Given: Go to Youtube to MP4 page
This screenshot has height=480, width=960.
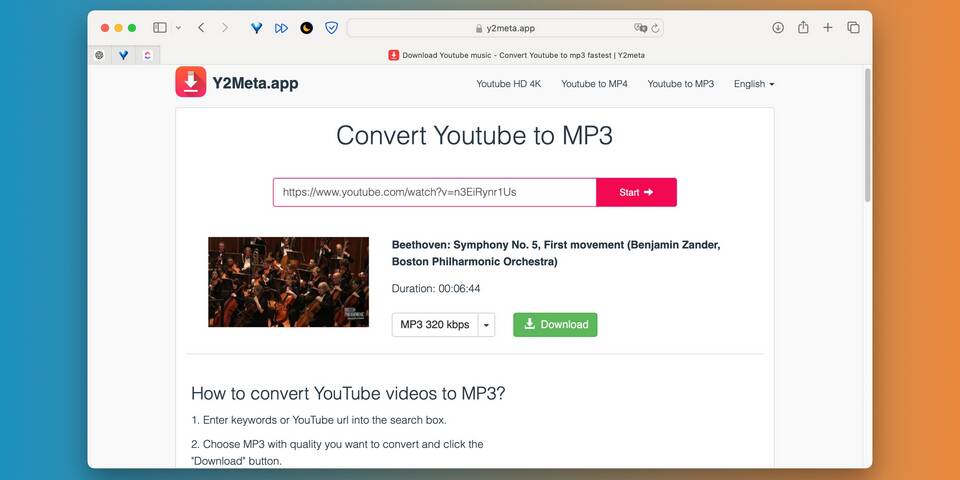Looking at the screenshot, I should pyautogui.click(x=594, y=84).
